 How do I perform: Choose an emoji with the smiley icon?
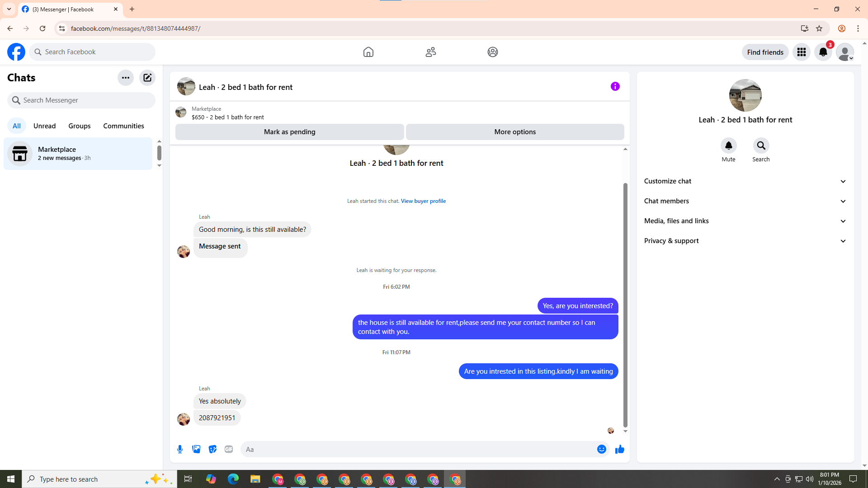(601, 449)
